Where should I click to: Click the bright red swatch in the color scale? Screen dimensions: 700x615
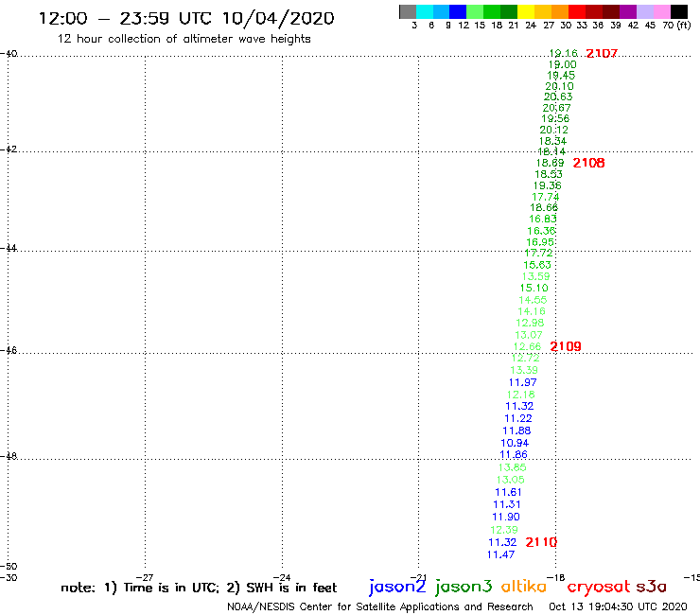pos(577,11)
